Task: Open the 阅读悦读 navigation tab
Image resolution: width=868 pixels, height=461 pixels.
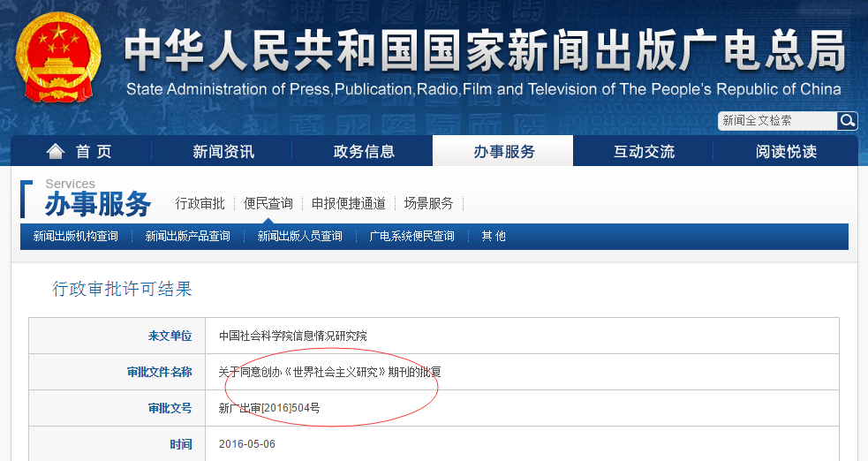Action: click(786, 151)
